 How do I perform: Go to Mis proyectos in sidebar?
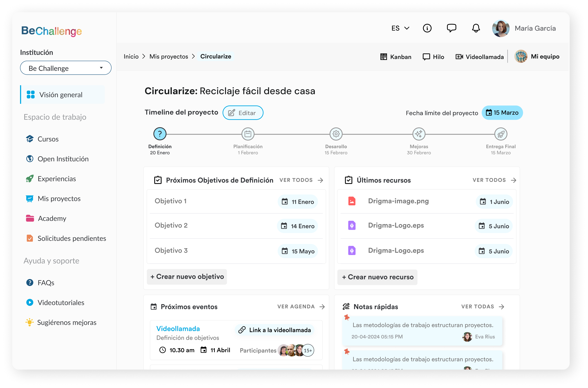tap(59, 199)
